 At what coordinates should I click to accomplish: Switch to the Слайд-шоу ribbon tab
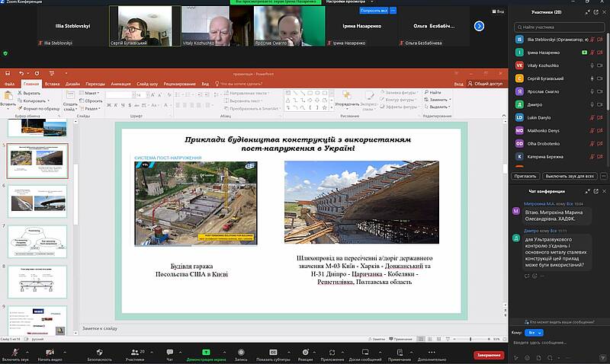point(147,84)
